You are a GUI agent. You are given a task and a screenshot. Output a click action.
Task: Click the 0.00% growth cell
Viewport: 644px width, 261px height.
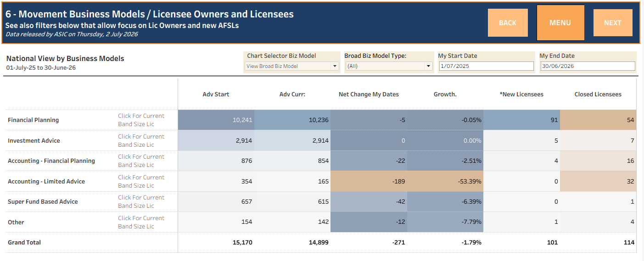coord(445,140)
